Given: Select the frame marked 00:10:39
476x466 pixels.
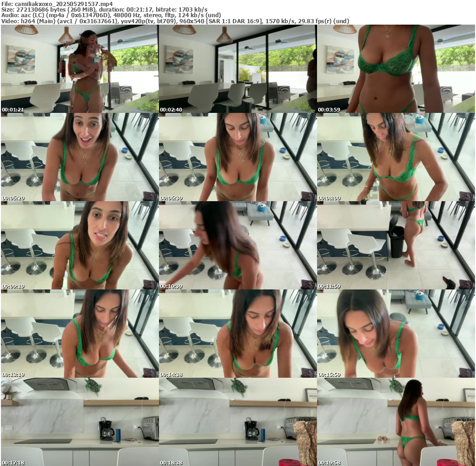Looking at the screenshot, I should coord(238,245).
